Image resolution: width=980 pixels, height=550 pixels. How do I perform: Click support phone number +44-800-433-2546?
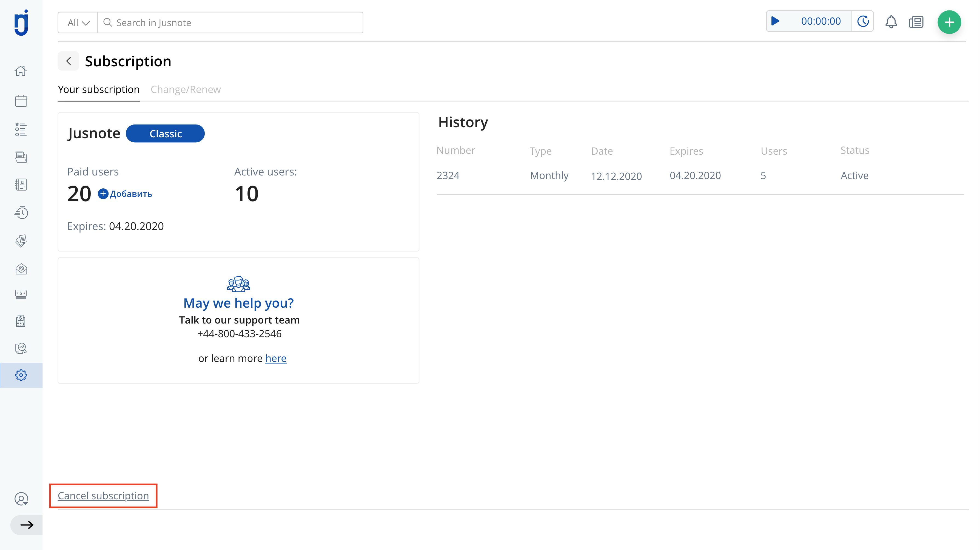(x=239, y=334)
